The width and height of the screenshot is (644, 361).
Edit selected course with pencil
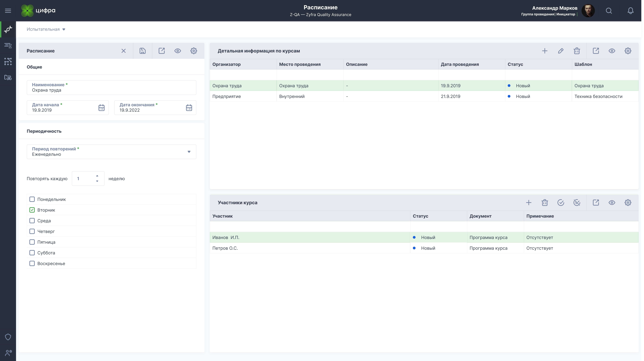coord(561,51)
